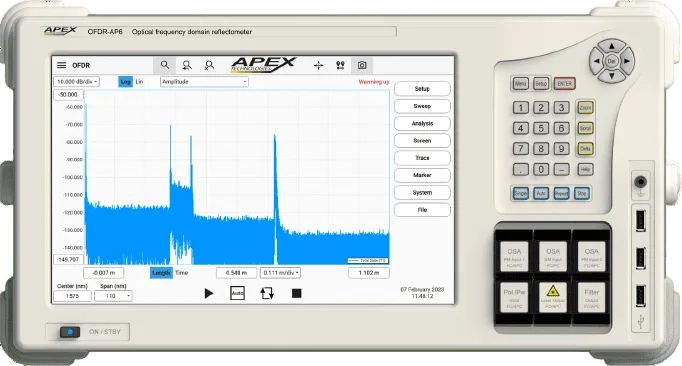Click the number 5 key
Viewport: 682px width, 366px height.
point(541,128)
